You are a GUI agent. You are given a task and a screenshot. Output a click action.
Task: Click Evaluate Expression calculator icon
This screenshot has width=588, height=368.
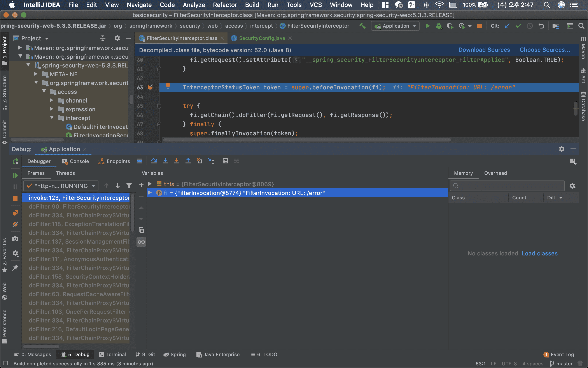[x=225, y=161]
